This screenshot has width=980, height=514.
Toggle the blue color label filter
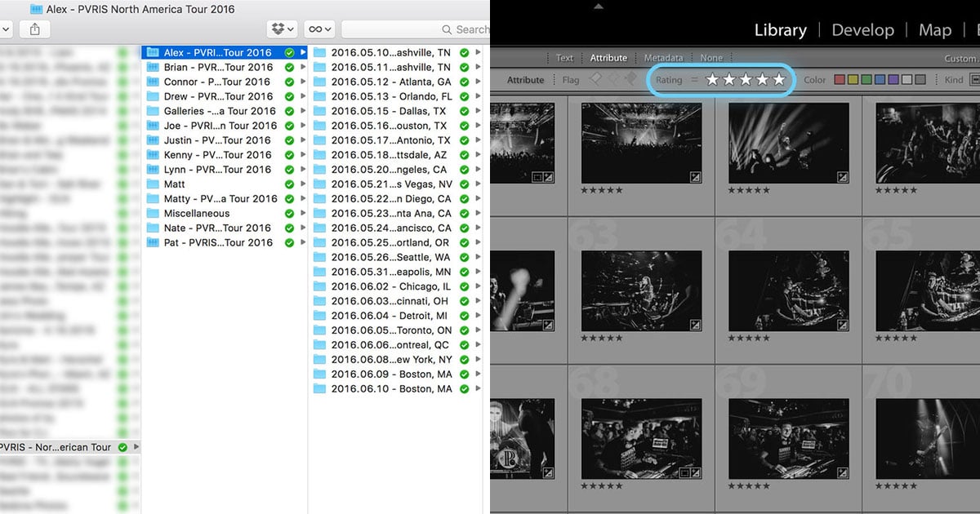880,80
